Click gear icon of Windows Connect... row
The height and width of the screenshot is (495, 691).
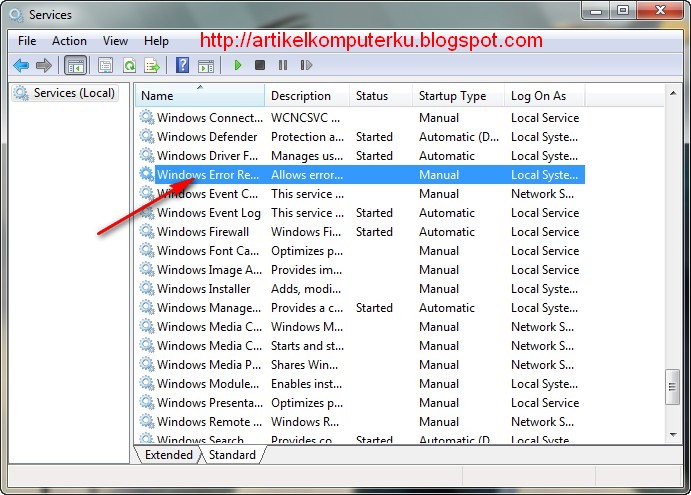[x=147, y=117]
